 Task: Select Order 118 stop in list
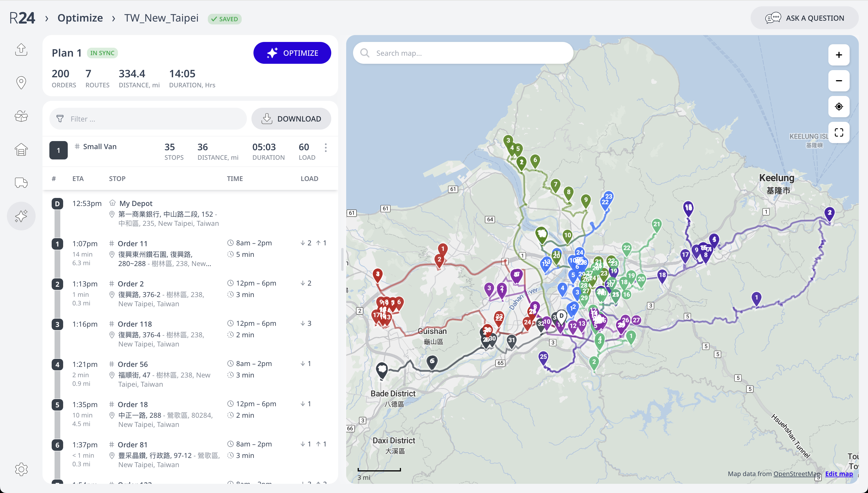(135, 324)
